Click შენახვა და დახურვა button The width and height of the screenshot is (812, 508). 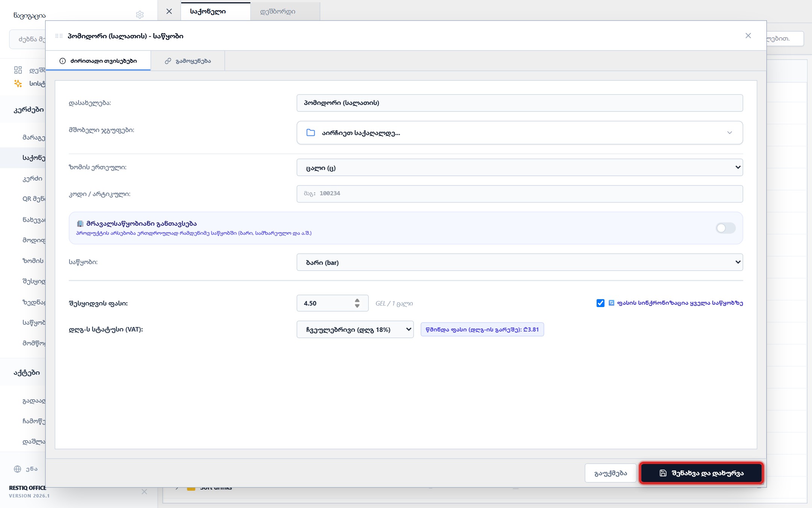click(x=701, y=473)
